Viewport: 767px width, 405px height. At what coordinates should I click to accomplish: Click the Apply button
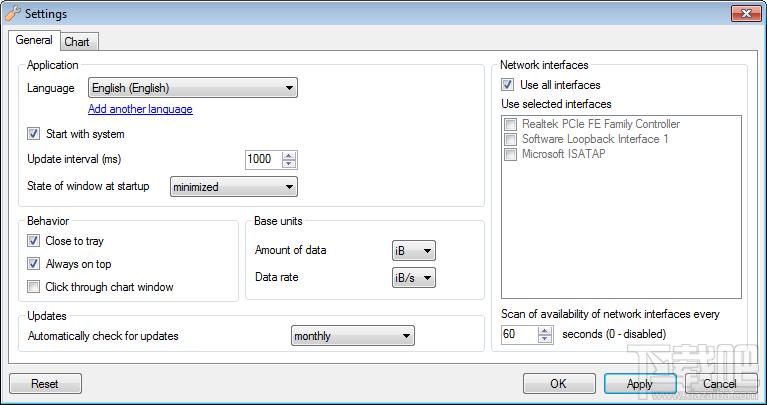point(639,383)
